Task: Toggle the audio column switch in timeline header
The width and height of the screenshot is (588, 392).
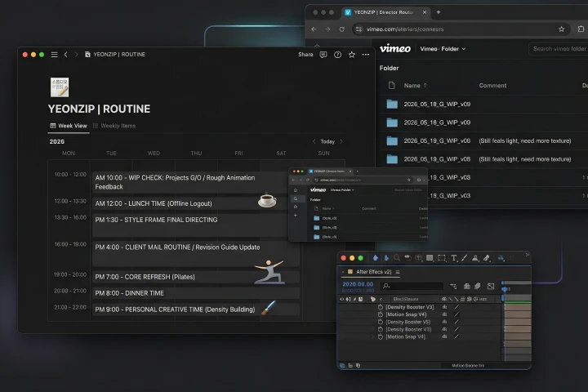Action: pos(348,299)
